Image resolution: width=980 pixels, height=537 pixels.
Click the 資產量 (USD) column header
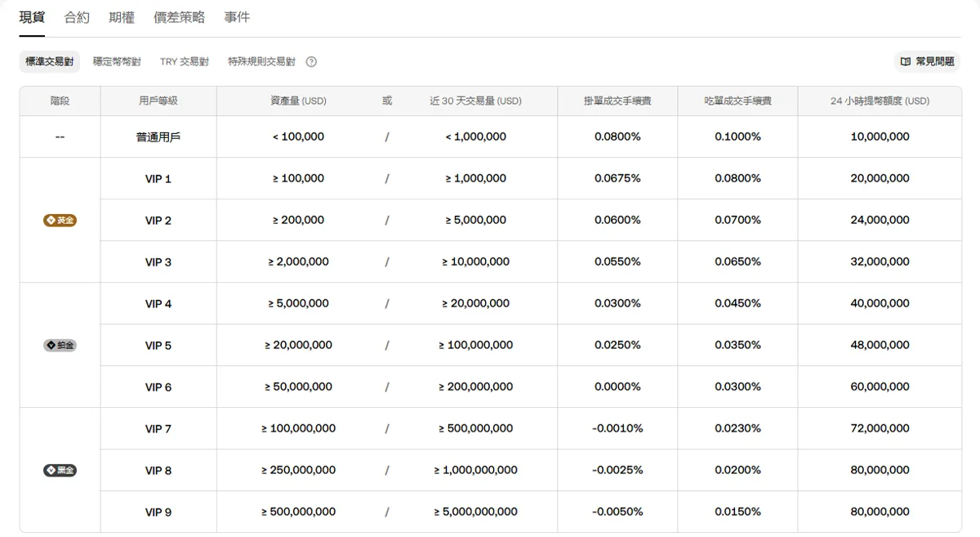click(298, 101)
